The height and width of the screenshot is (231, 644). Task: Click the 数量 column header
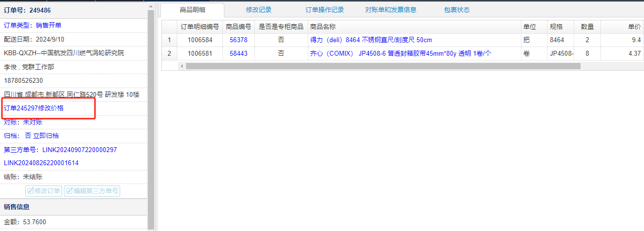[x=587, y=27]
